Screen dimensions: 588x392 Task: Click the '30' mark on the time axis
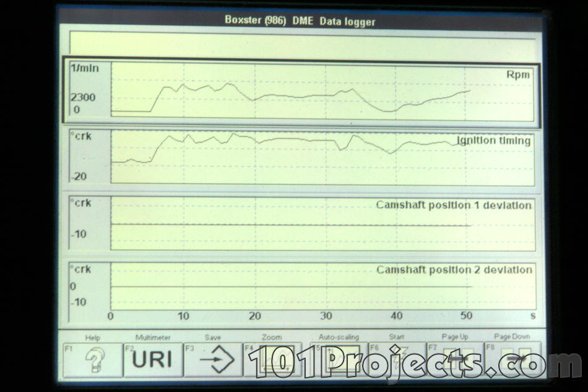pos(326,316)
